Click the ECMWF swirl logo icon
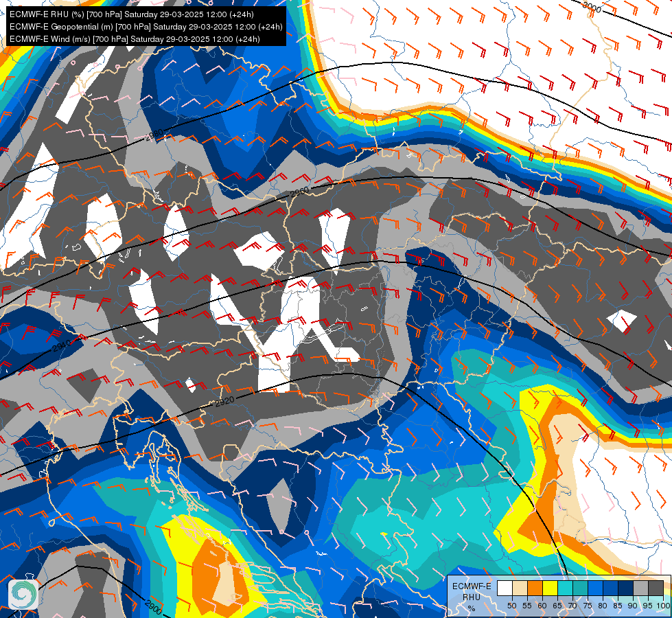 point(23,594)
